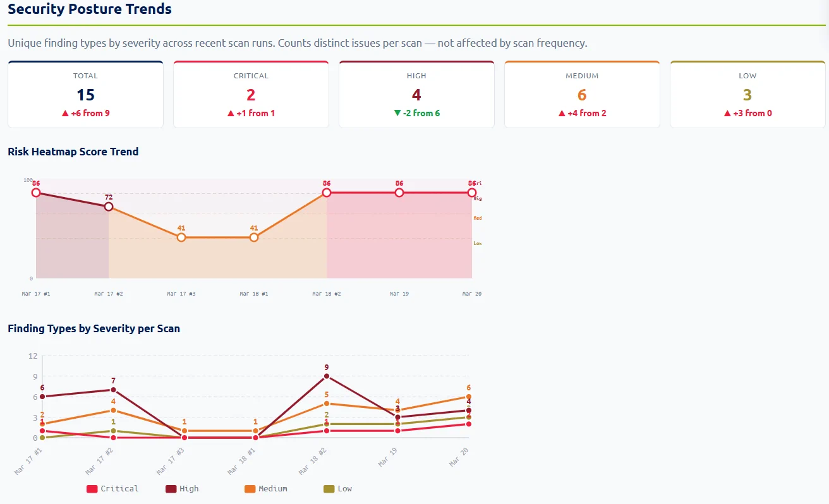
Task: Click the Risk Heatmap Score Trend heading
Action: [x=73, y=152]
